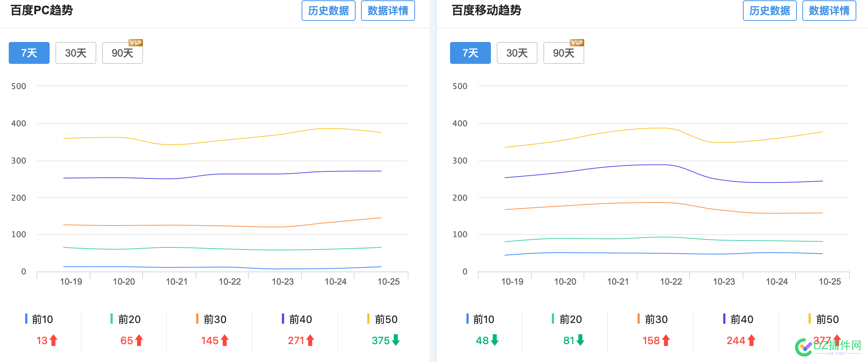The width and height of the screenshot is (868, 362).
Task: Click PC 前20 value 65
Action: click(x=127, y=341)
